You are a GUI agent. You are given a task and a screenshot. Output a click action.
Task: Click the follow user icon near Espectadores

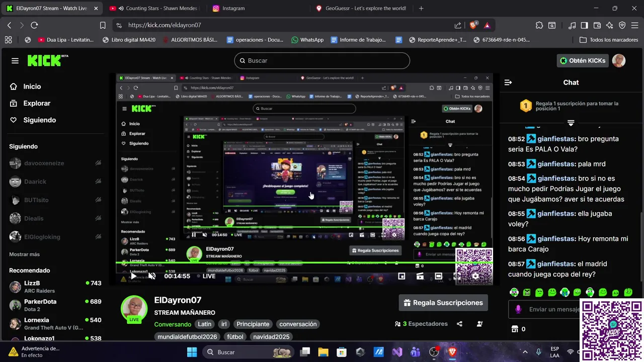tap(479, 324)
